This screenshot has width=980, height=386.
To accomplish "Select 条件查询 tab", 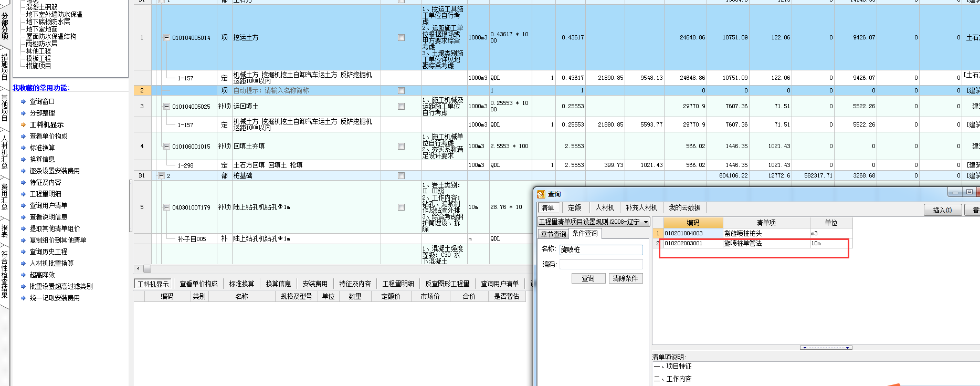I will (585, 234).
